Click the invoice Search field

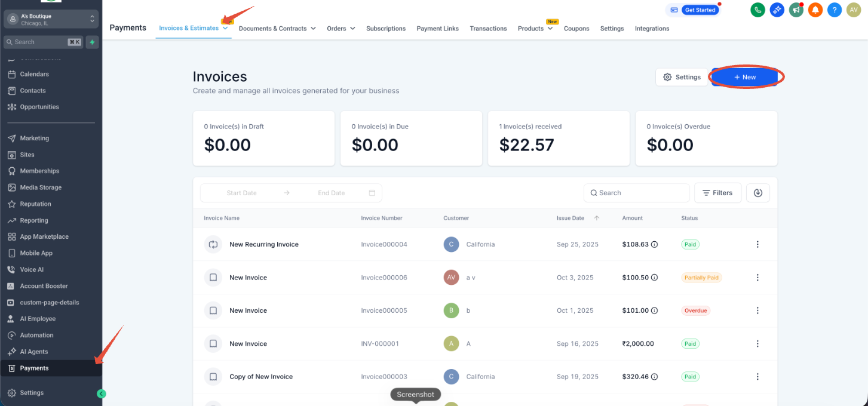(x=636, y=193)
